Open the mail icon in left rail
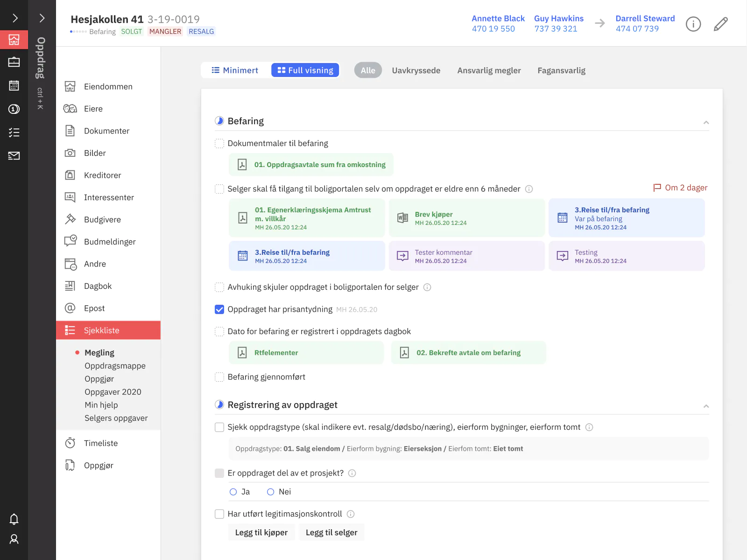 coord(14,156)
